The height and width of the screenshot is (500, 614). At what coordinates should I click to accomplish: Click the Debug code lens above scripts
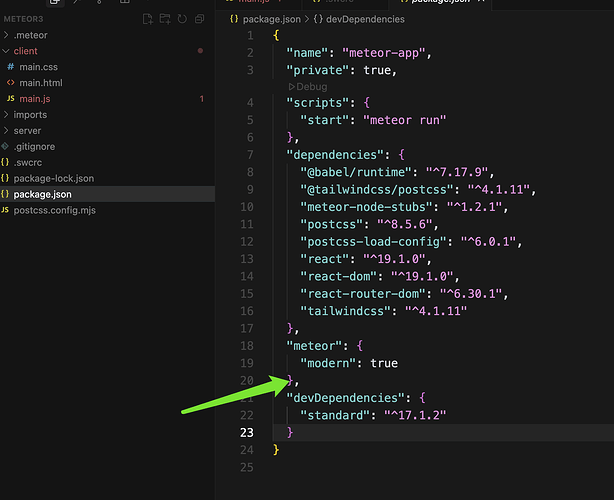click(308, 87)
